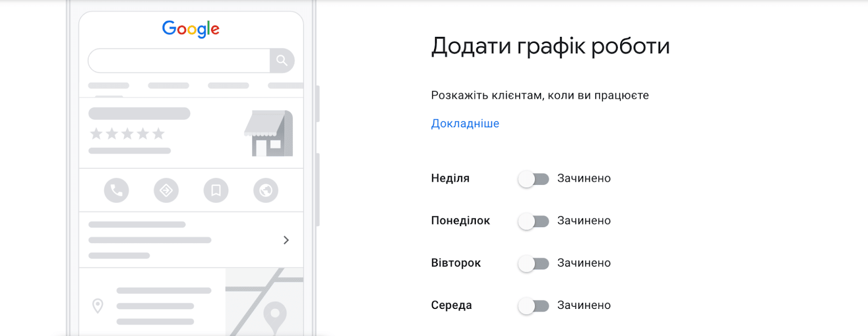This screenshot has height=336, width=868.
Task: Click the location pin icon beside address lines
Action: (98, 306)
